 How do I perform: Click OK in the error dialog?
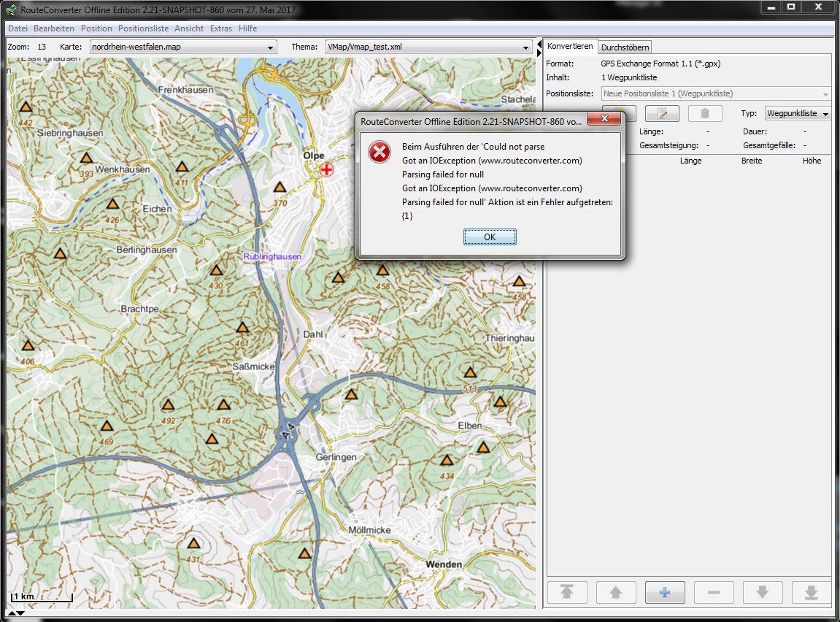click(x=490, y=237)
